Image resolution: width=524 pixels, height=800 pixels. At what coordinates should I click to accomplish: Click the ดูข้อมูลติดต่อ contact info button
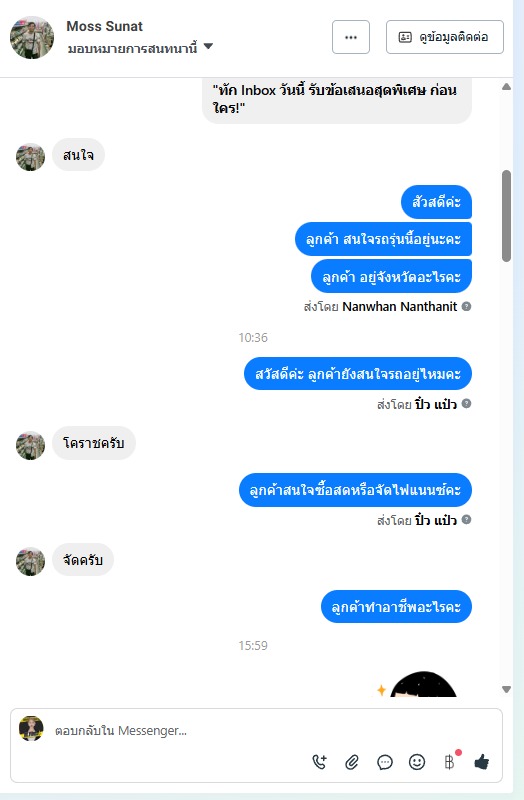445,37
